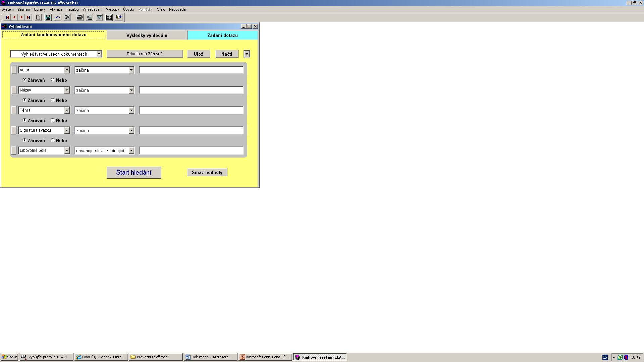Open 'začíná' operator dropdown in Téma row
644x362 pixels.
tap(131, 110)
